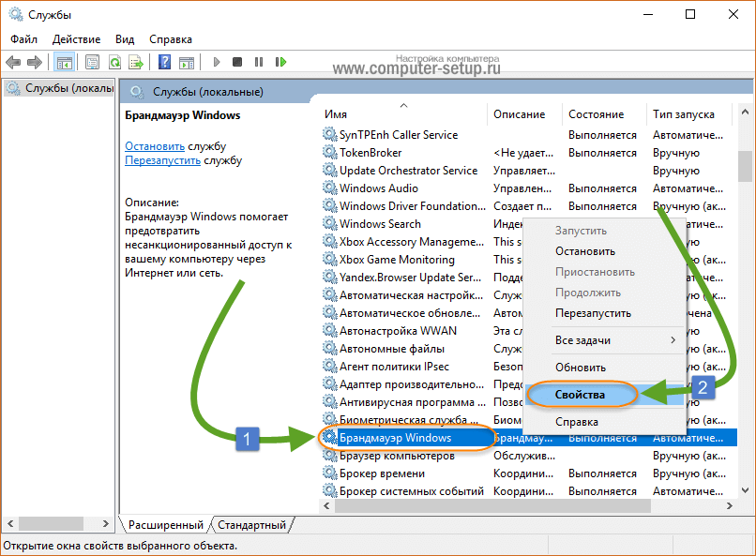Click the 'Перезапустить' service link

point(162,160)
